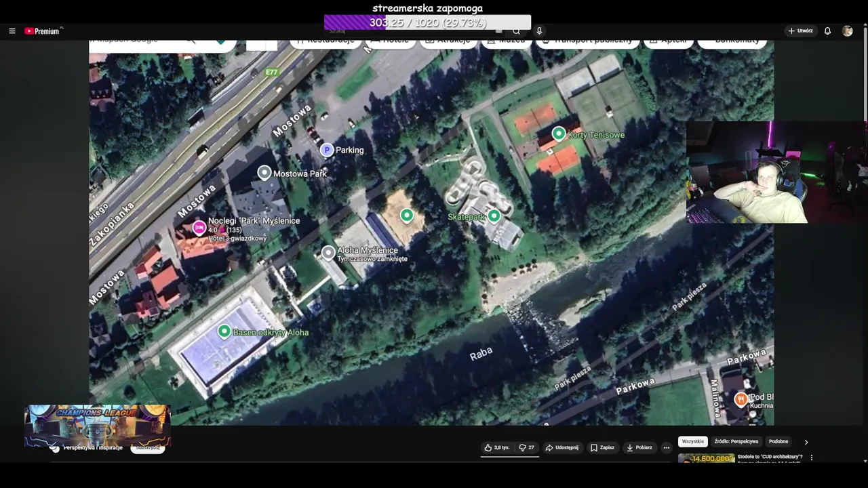Click the Subskrybuj button
This screenshot has height=488, width=868.
[148, 448]
